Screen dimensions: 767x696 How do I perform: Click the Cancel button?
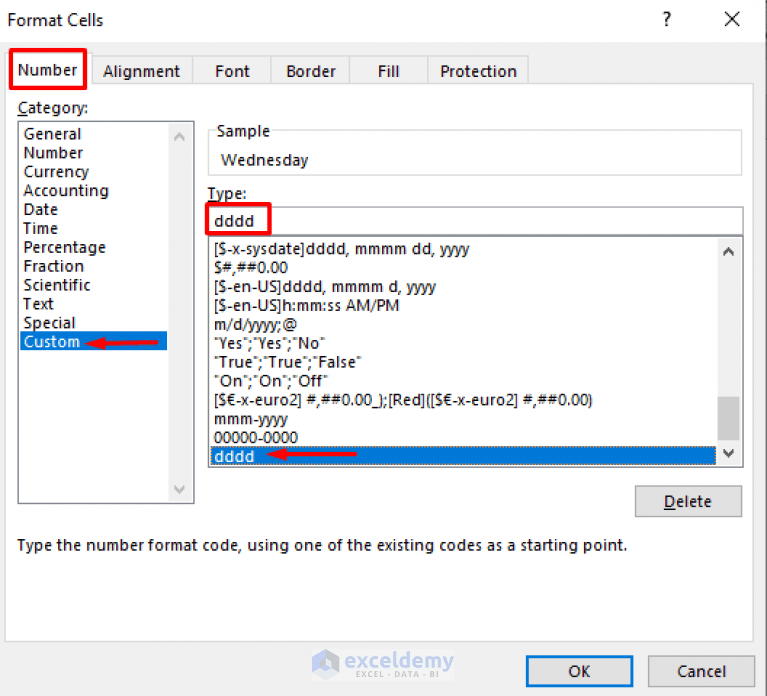pyautogui.click(x=701, y=671)
